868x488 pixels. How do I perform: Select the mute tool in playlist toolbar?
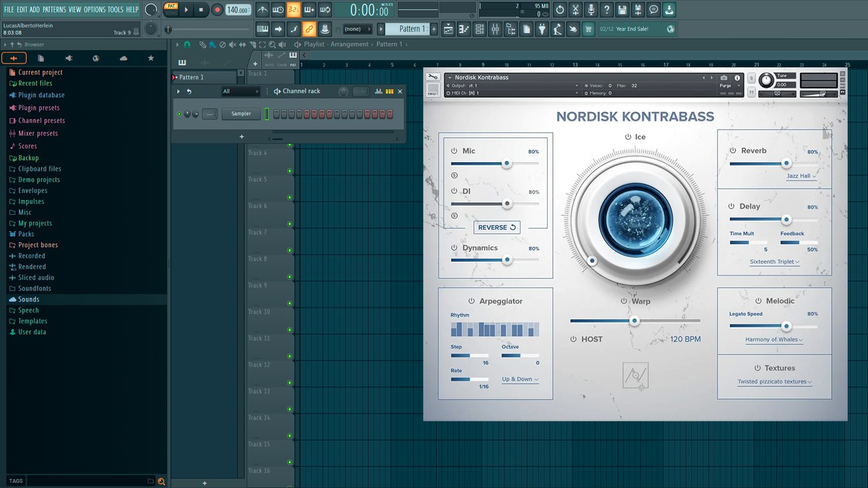click(x=233, y=44)
